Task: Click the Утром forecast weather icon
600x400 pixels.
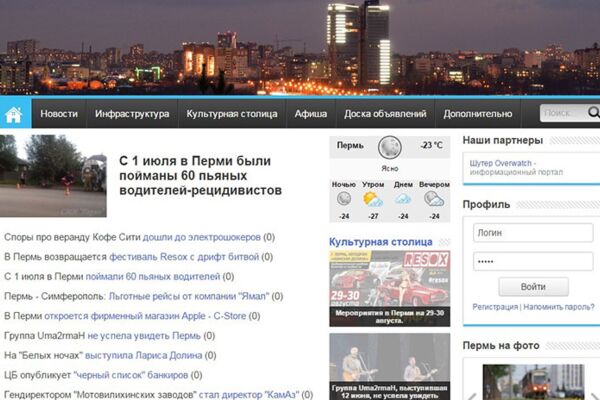Action: (x=373, y=199)
